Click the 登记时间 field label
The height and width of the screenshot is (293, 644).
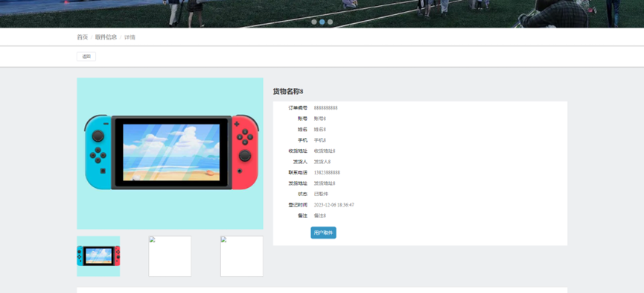[298, 204]
